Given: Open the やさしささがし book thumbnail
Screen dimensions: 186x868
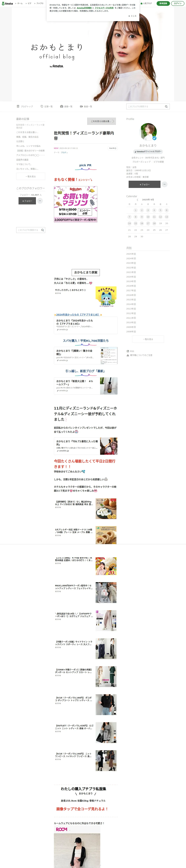Looking at the screenshot, I should 106,297.
